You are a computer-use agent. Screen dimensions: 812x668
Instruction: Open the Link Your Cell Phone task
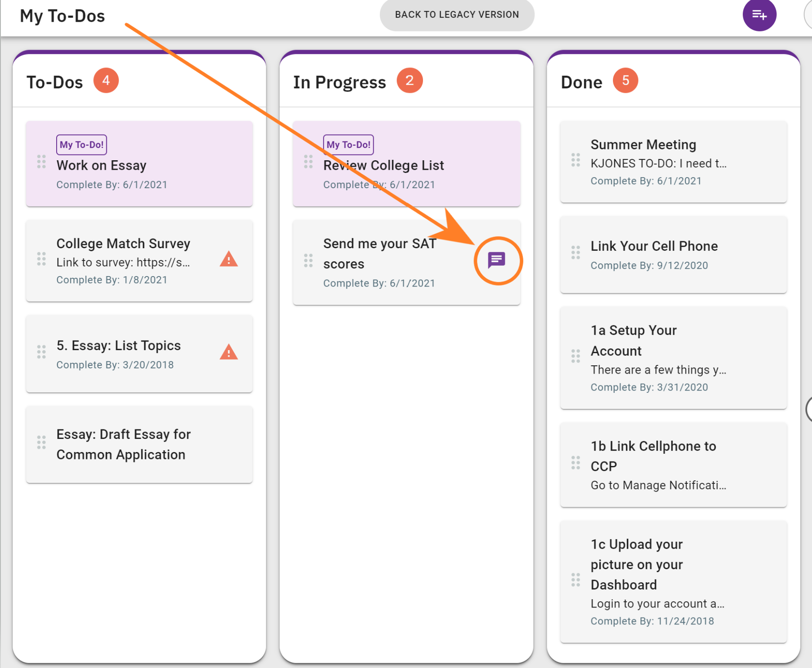click(x=654, y=246)
